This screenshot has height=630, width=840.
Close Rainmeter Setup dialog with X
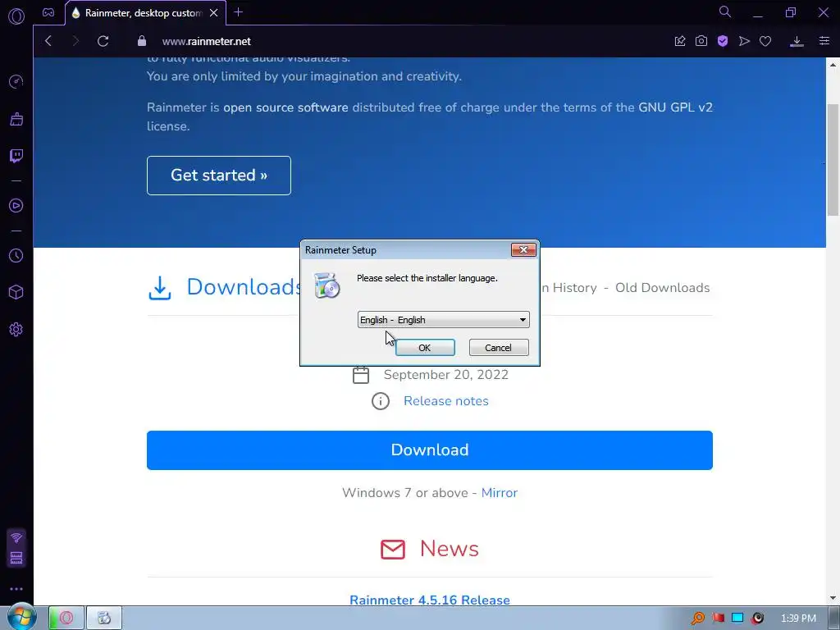(523, 249)
